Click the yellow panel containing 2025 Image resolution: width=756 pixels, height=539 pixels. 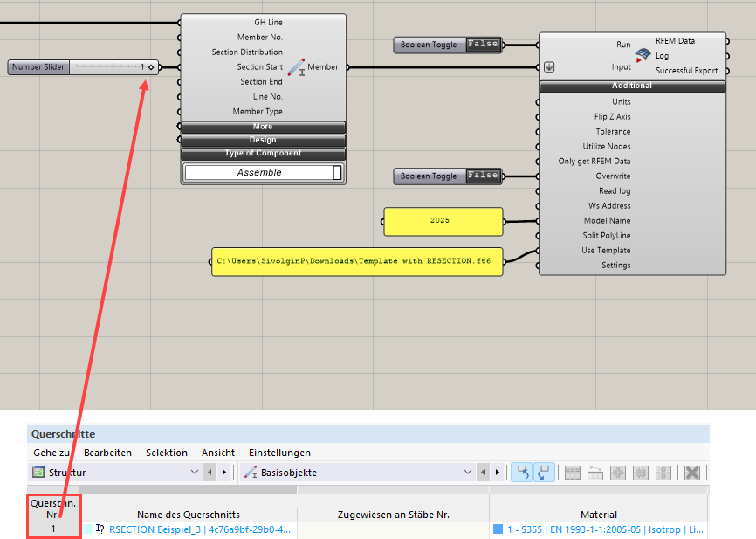tap(443, 221)
